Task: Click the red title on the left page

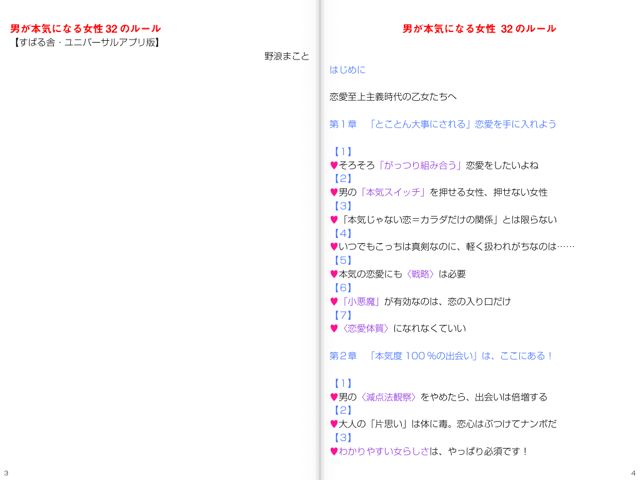Action: [x=85, y=29]
